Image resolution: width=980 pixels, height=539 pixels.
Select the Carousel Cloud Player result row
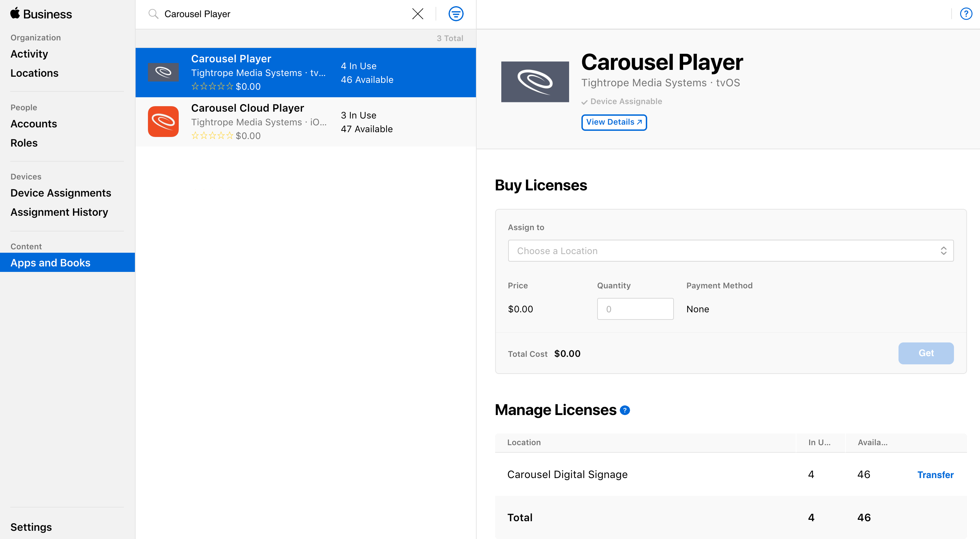[x=305, y=122]
